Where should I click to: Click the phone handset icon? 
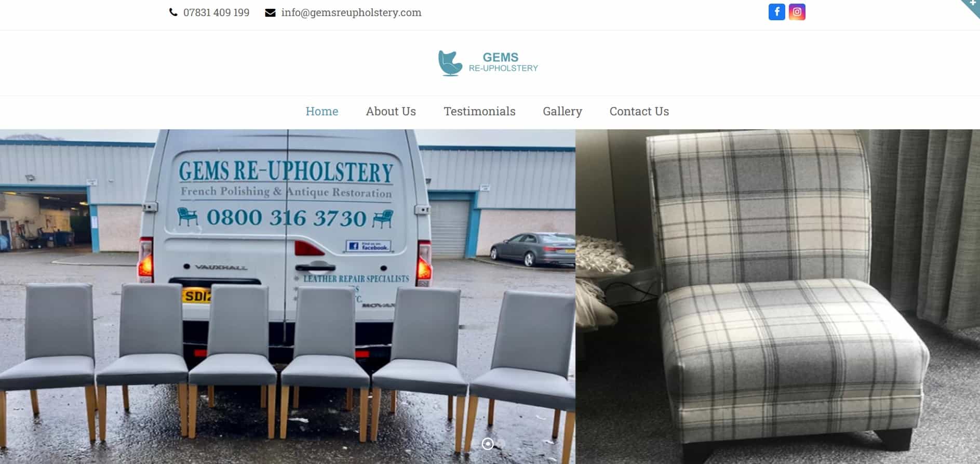click(173, 12)
